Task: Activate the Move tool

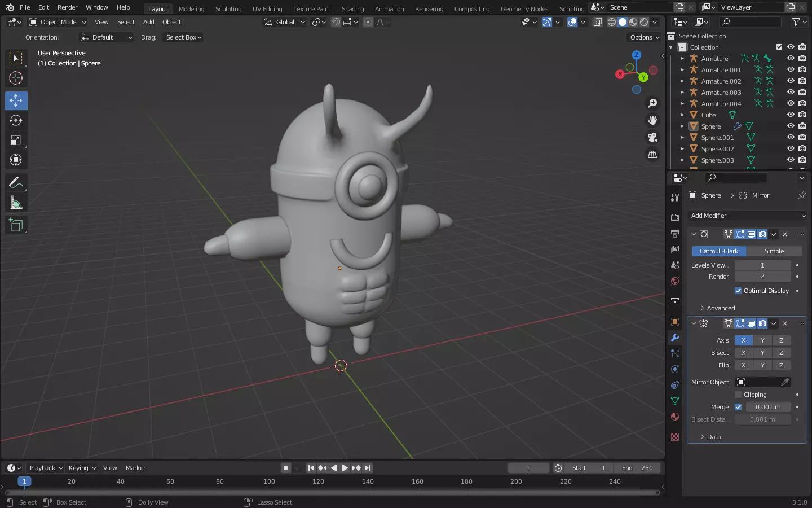Action: point(16,100)
